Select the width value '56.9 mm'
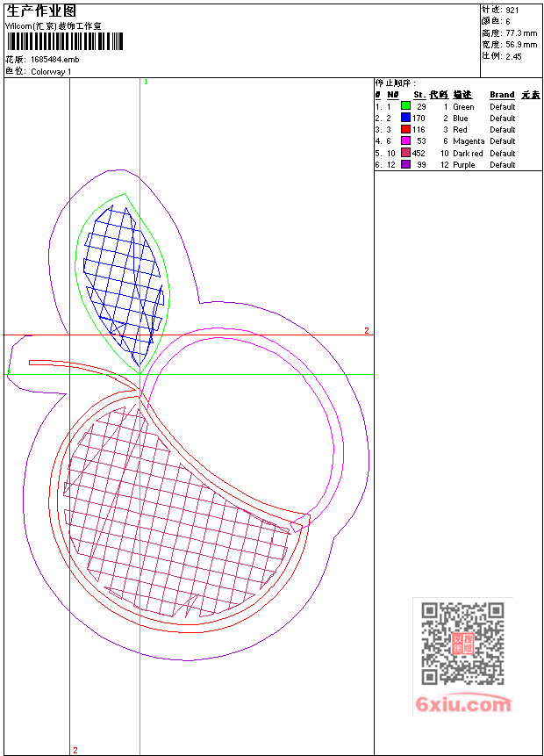The image size is (544, 756). [x=521, y=45]
